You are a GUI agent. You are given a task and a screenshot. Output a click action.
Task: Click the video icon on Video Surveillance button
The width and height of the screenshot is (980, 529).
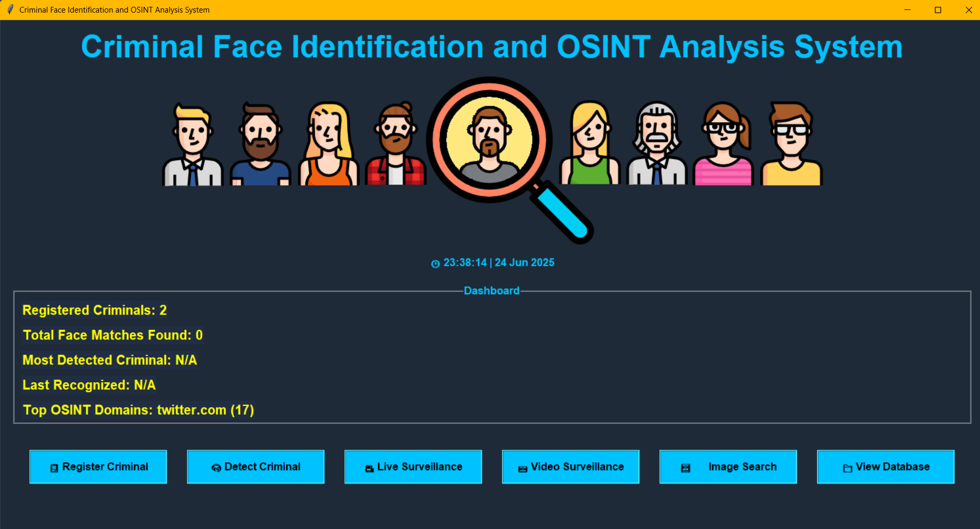pyautogui.click(x=522, y=467)
